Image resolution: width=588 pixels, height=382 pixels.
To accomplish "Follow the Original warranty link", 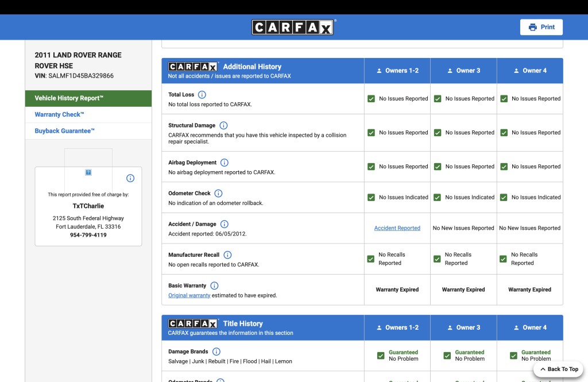I will 189,295.
